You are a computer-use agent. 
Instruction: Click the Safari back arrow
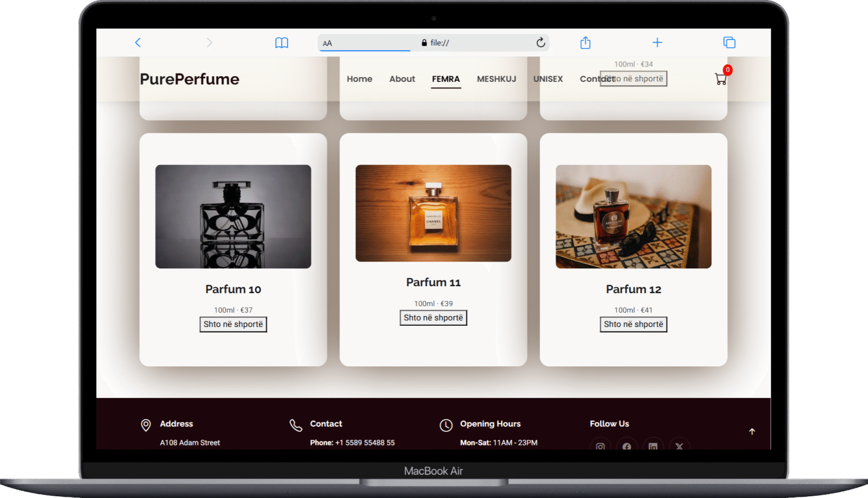pyautogui.click(x=137, y=42)
